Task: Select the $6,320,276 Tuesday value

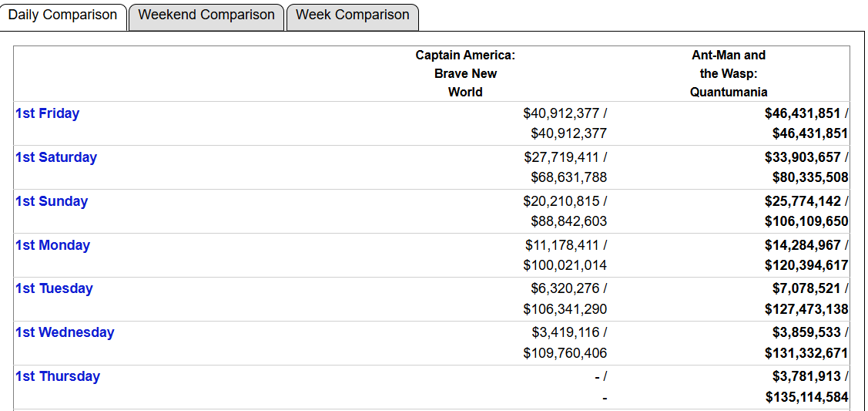Action: click(x=565, y=288)
